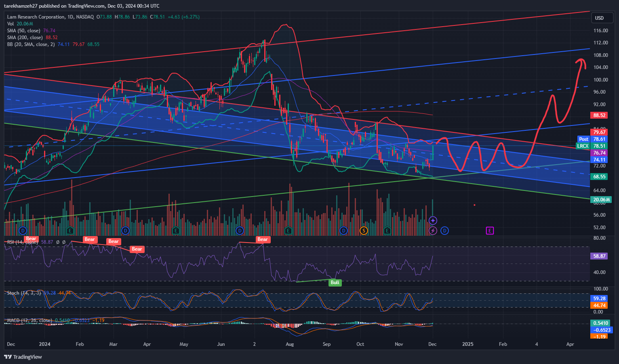Screen dimensions: 619x364
Task: Click the orange -1.19 MACD axis tag
Action: (599, 337)
